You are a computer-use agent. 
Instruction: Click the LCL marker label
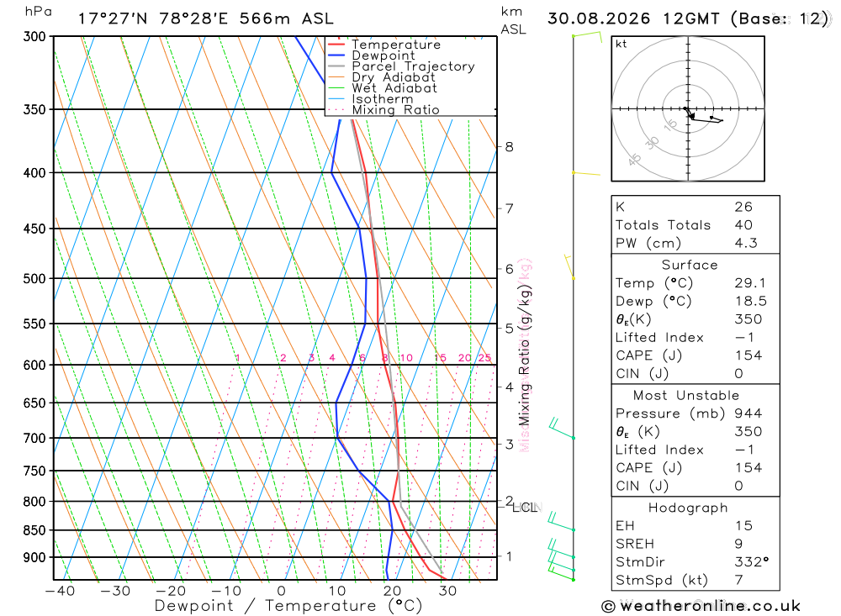coord(525,508)
